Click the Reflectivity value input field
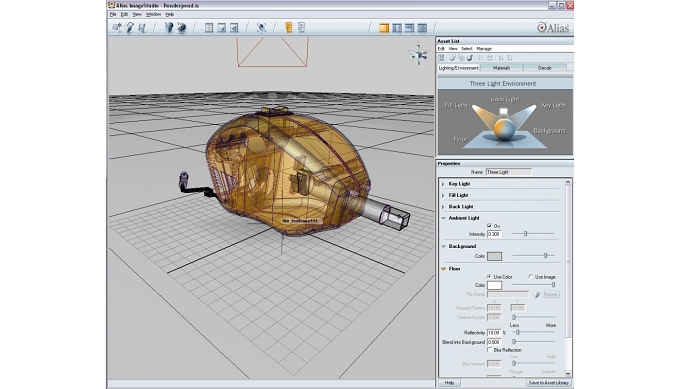The width and height of the screenshot is (680, 389). click(x=494, y=333)
